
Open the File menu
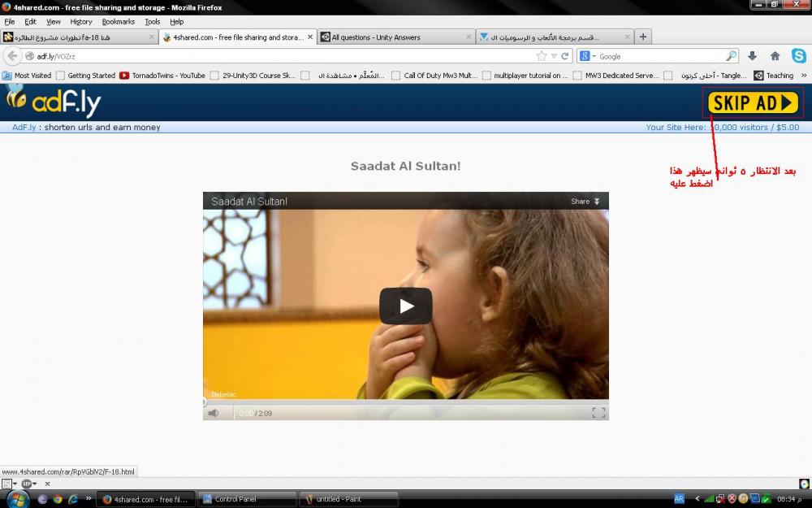(x=9, y=22)
